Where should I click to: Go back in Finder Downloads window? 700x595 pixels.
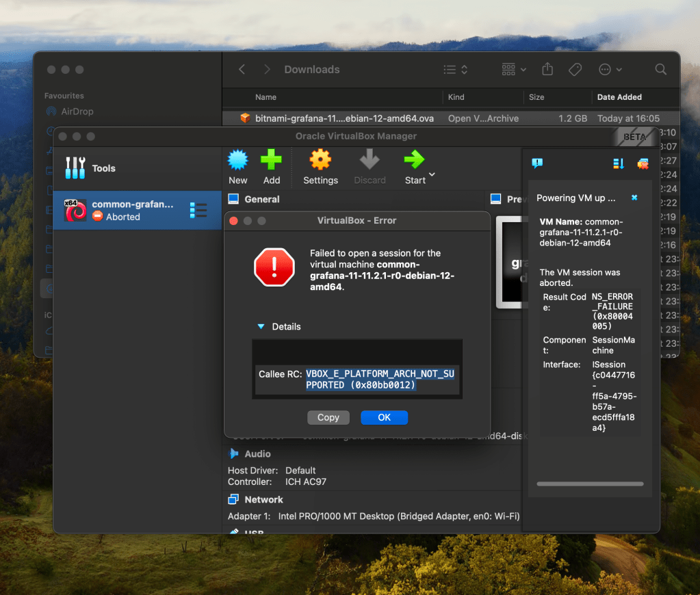click(242, 70)
